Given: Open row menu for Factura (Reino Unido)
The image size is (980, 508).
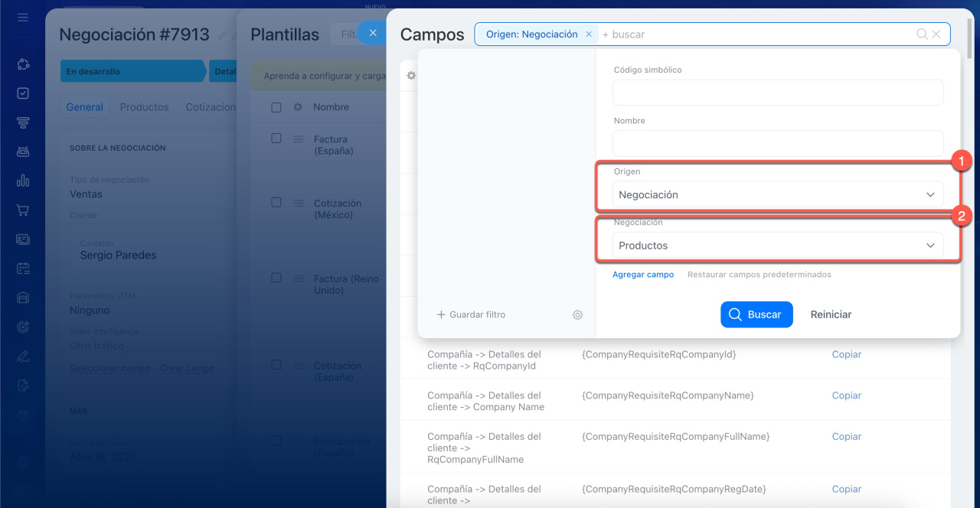Looking at the screenshot, I should [x=299, y=278].
